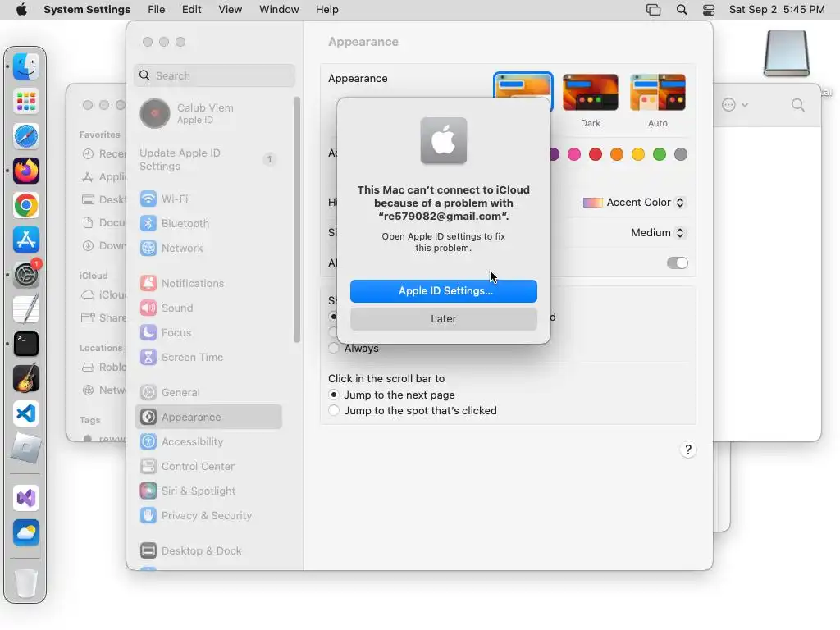840x630 pixels.
Task: Pick the yellow accent color
Action: point(638,154)
